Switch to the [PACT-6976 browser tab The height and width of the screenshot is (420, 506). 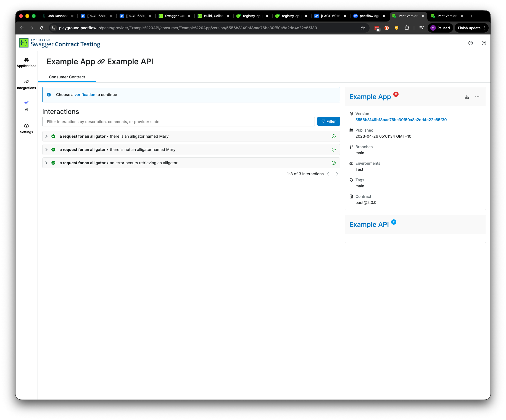(330, 16)
